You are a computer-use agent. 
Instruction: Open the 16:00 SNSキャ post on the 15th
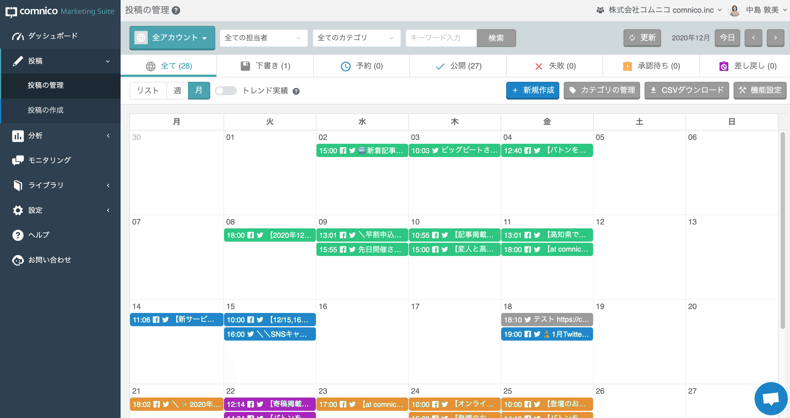pos(270,334)
